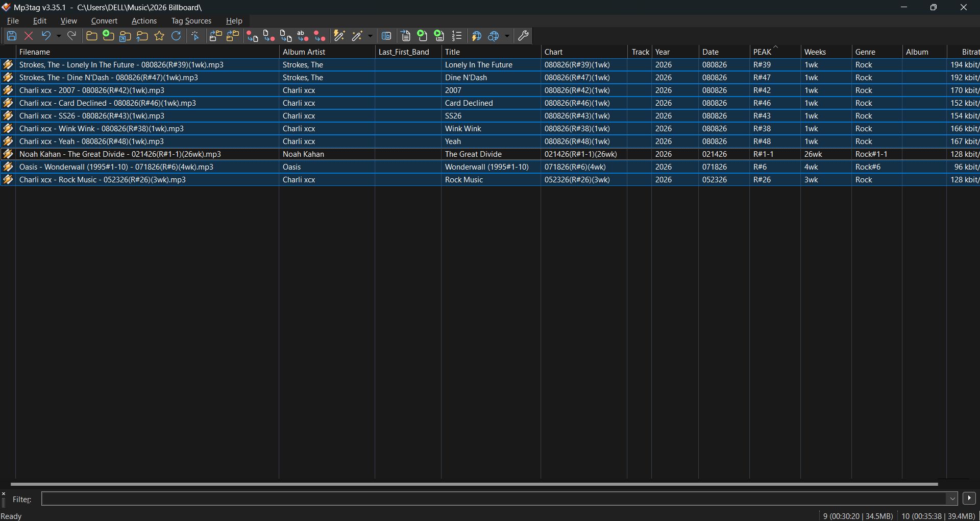Click Chart cell '080826(R#48)(1wk)'
The height and width of the screenshot is (521, 980).
(x=577, y=141)
